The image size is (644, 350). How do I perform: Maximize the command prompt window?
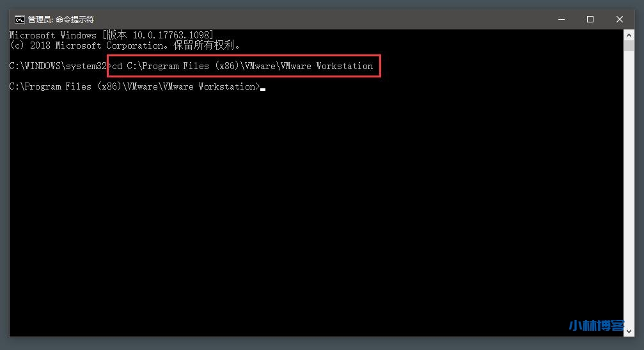pos(590,19)
